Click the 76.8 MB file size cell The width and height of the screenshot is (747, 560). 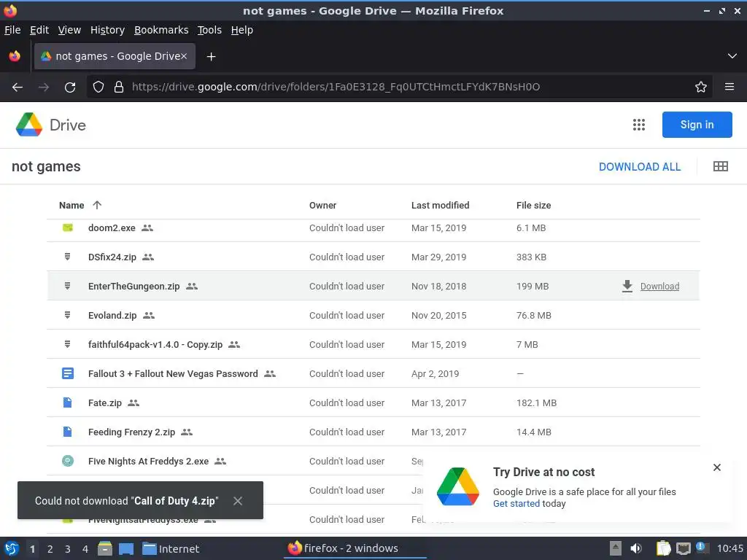pos(533,315)
